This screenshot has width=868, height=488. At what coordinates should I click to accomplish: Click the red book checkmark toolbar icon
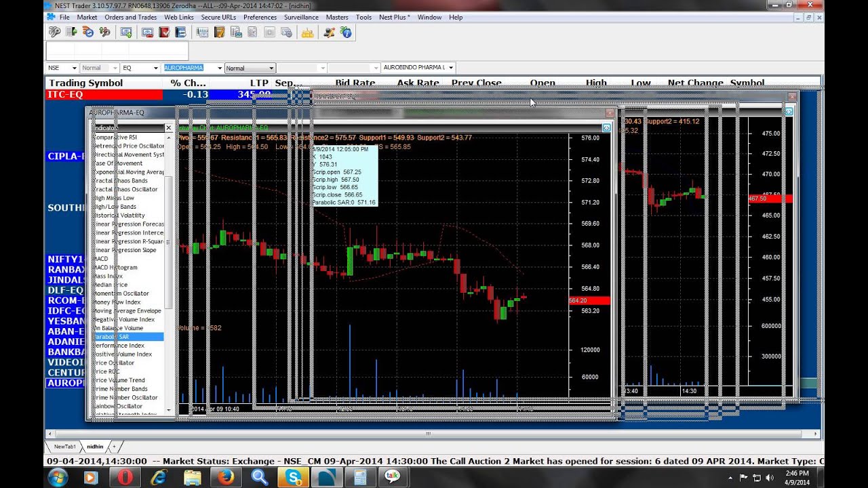[164, 32]
